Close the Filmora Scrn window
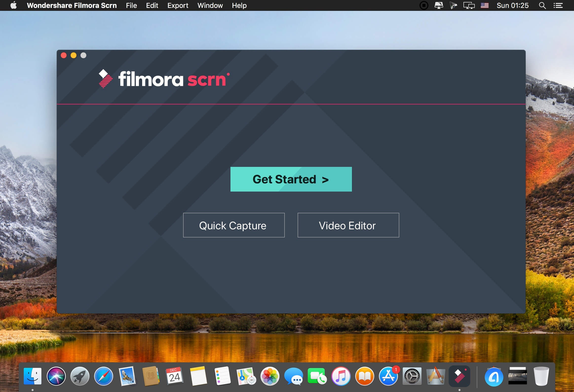 point(64,55)
